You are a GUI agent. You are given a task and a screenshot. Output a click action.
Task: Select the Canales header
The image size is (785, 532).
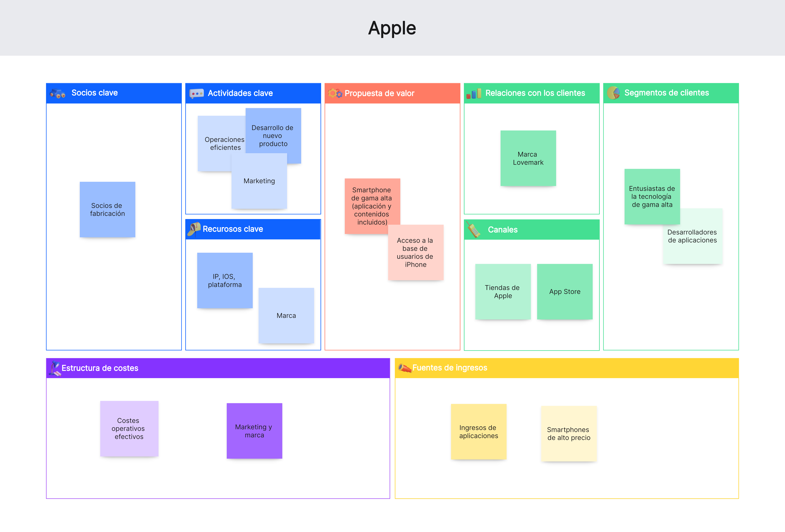(532, 230)
